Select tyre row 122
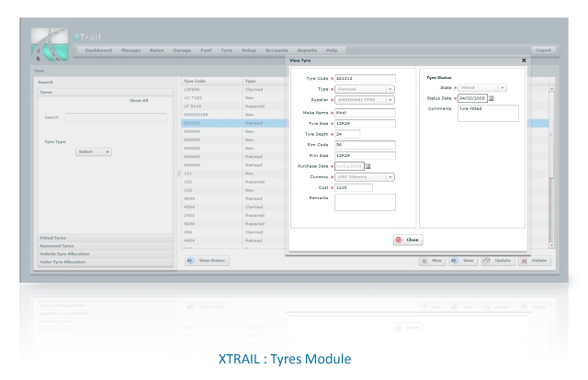This screenshot has height=380, width=588. 233,182
